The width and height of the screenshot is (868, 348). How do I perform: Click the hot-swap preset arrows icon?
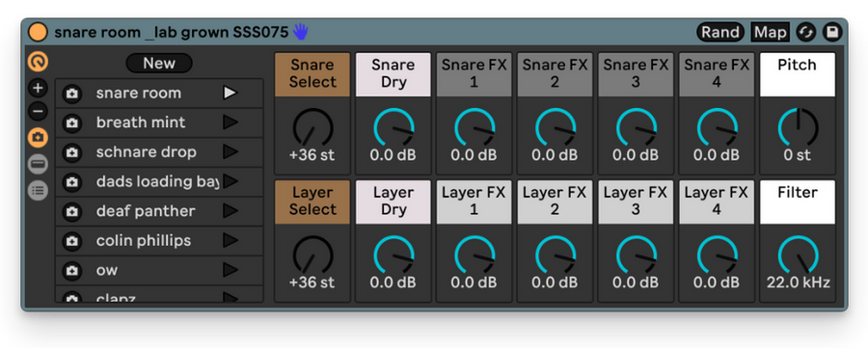pyautogui.click(x=806, y=32)
